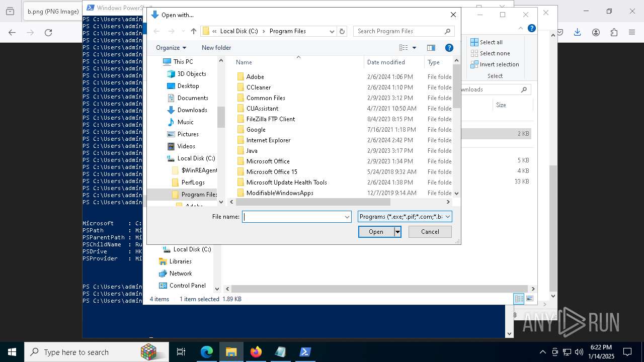
Task: Open Music in navigation tree
Action: (x=185, y=122)
